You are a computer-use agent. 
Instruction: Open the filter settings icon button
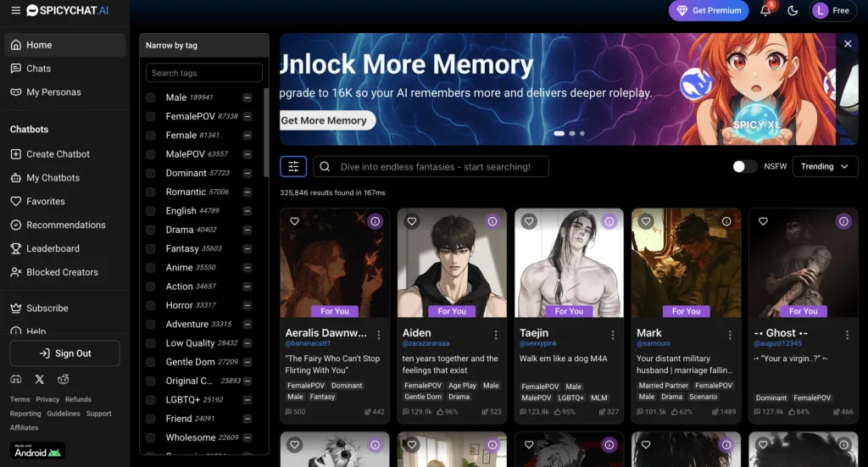pyautogui.click(x=293, y=167)
